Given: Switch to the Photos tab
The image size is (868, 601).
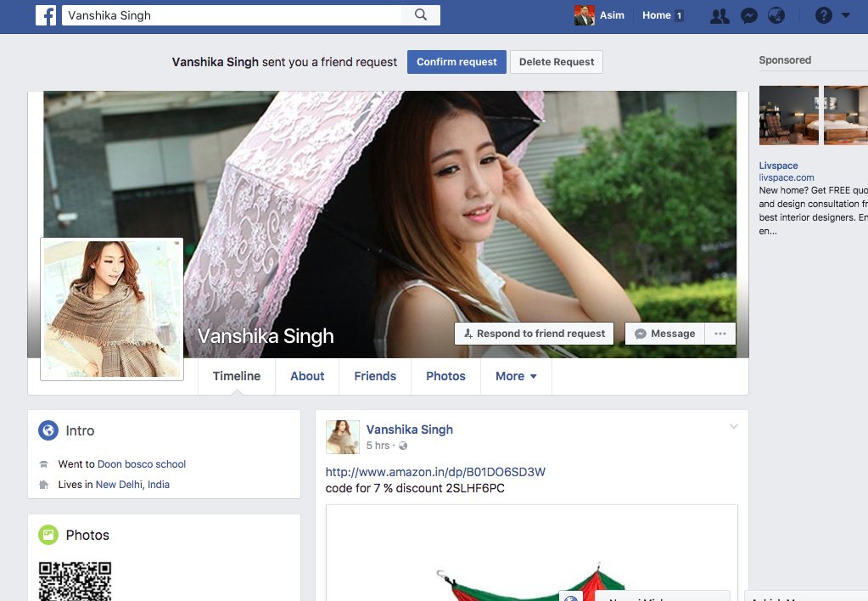Looking at the screenshot, I should tap(445, 376).
